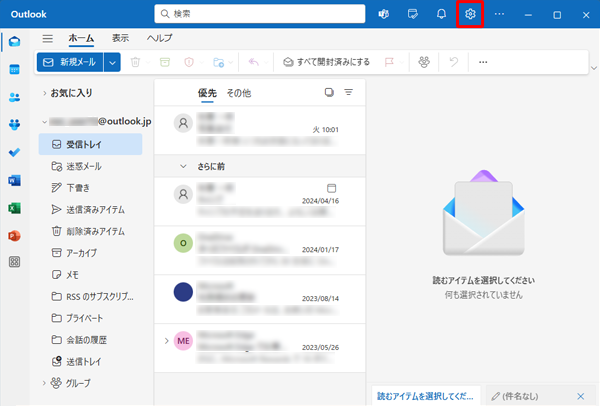
Task: Open My Day notes icon in title bar
Action: coord(412,14)
